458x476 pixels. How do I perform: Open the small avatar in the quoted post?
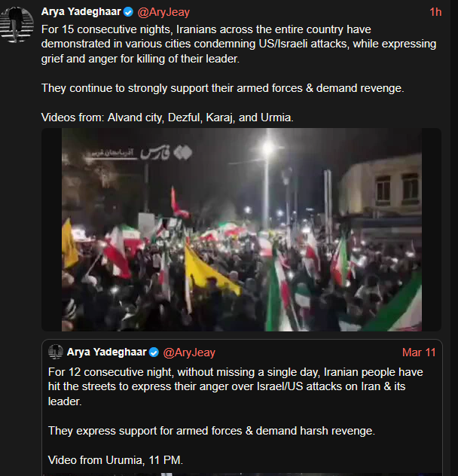click(56, 352)
